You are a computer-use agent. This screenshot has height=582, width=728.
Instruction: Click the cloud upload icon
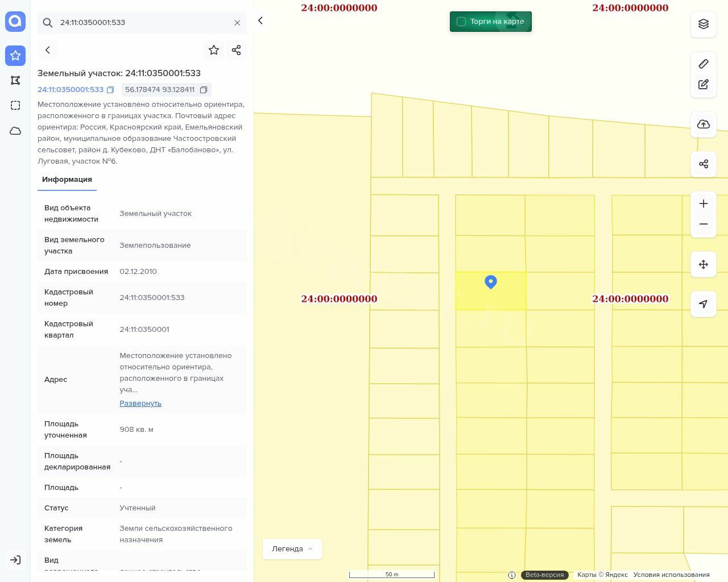[703, 124]
